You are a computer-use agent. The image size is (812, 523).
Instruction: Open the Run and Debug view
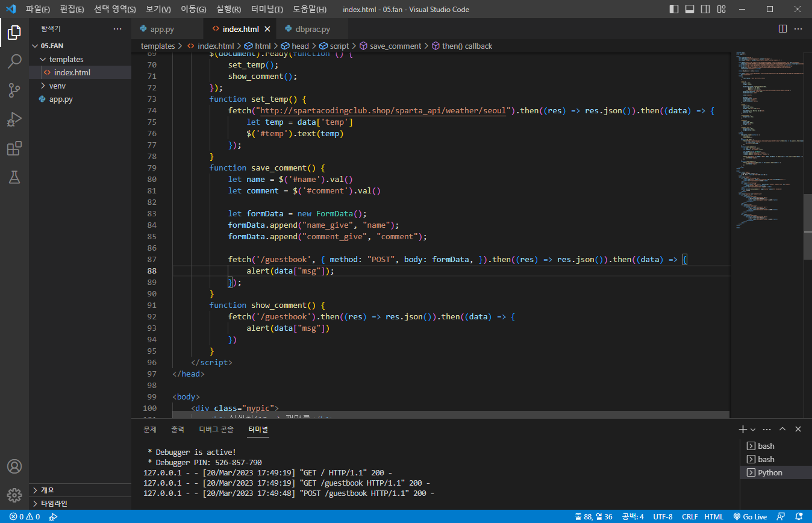point(14,119)
